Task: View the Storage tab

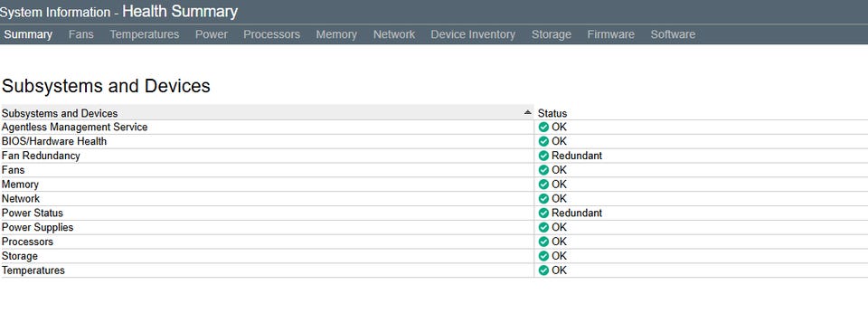Action: point(552,34)
